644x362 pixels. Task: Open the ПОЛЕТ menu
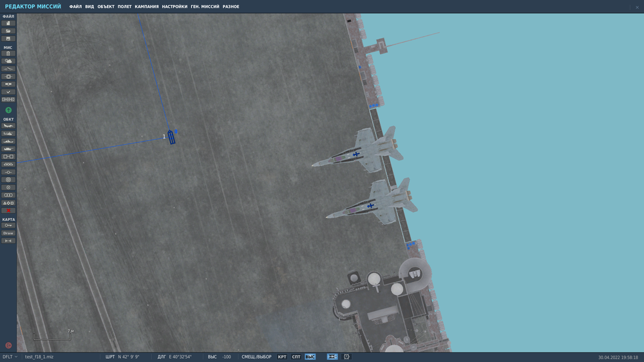coord(124,6)
